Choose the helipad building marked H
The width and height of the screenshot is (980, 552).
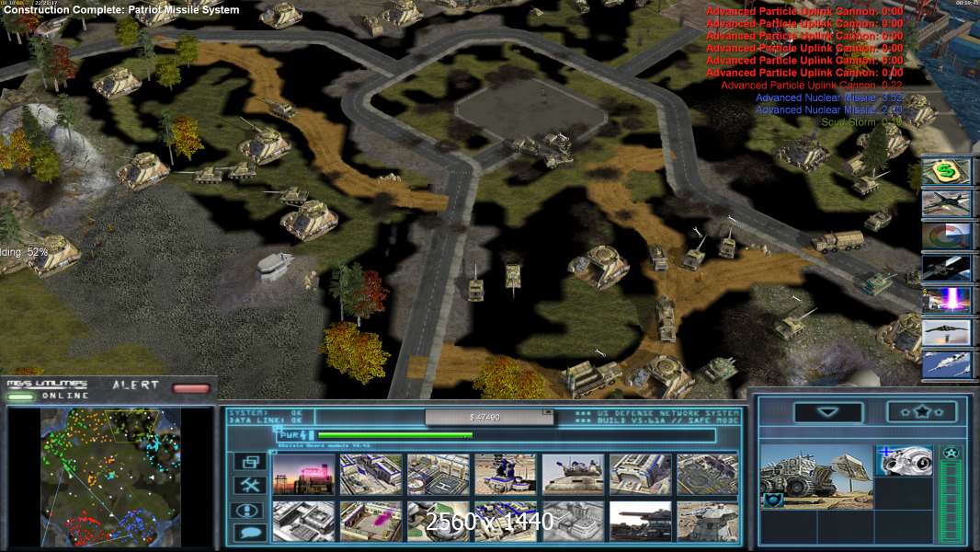tap(439, 475)
